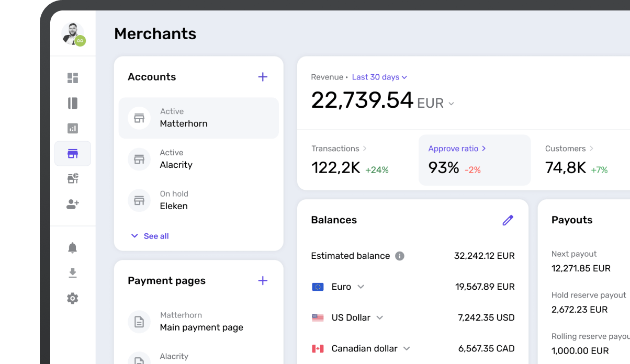
Task: Click the download icon in sidebar
Action: (73, 273)
